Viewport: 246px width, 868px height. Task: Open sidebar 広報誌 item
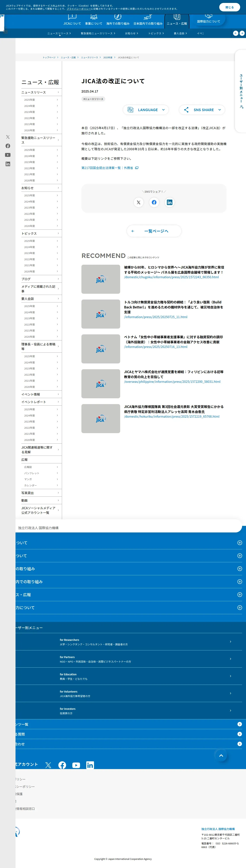coord(41,467)
